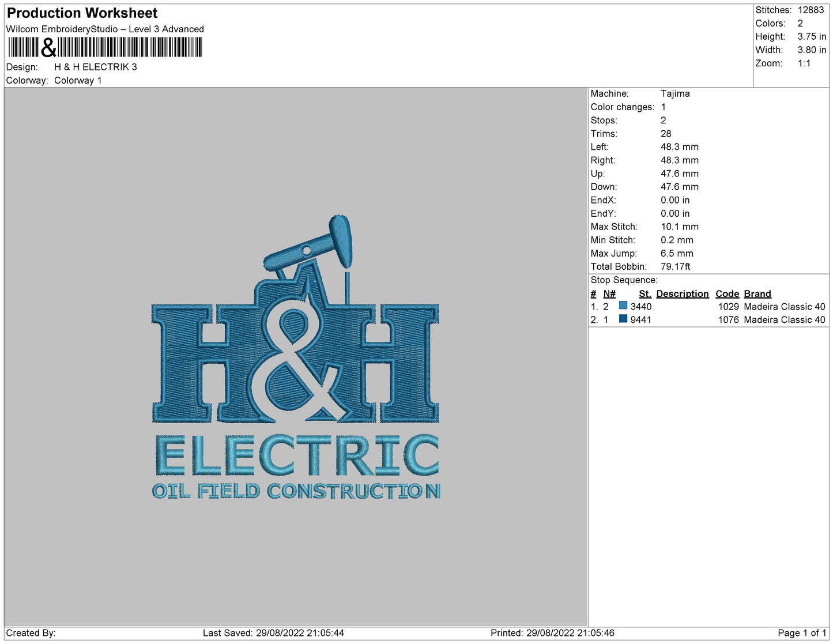Click the Machine value 'Tajima'

click(675, 93)
